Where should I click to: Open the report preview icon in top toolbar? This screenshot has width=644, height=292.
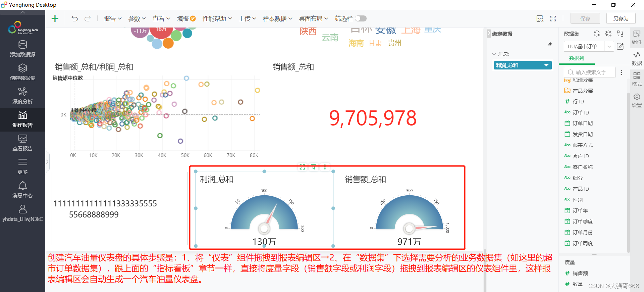tap(540, 18)
